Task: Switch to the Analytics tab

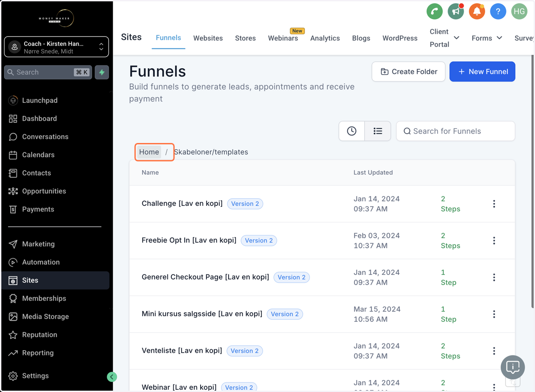Action: pyautogui.click(x=325, y=38)
